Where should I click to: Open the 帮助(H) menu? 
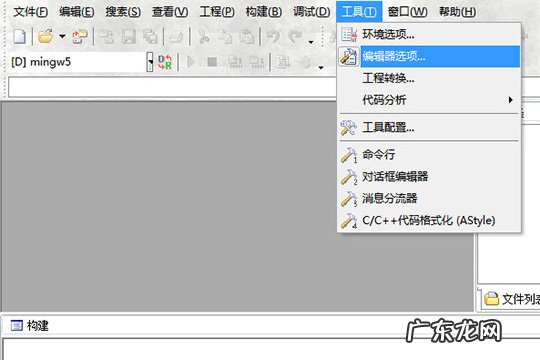(457, 12)
